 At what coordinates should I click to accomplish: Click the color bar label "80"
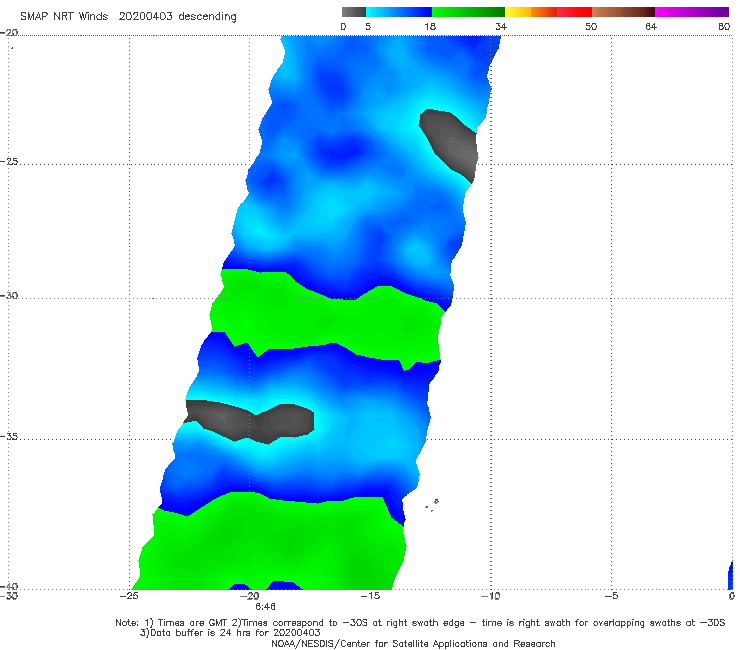pos(724,27)
